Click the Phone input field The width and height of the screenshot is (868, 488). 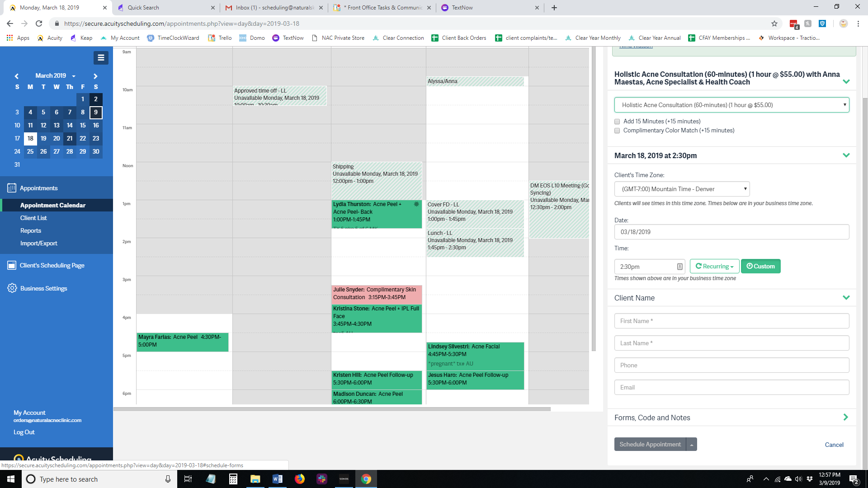click(x=731, y=365)
